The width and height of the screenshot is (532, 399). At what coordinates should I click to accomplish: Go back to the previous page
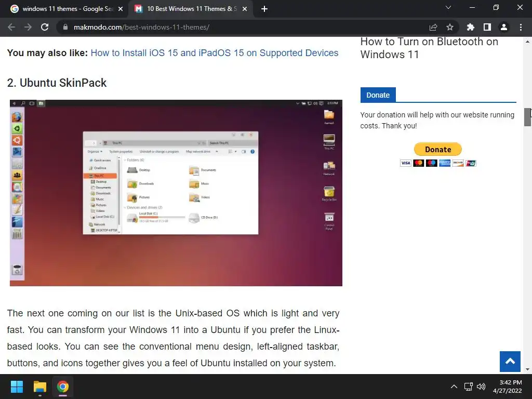pos(11,27)
